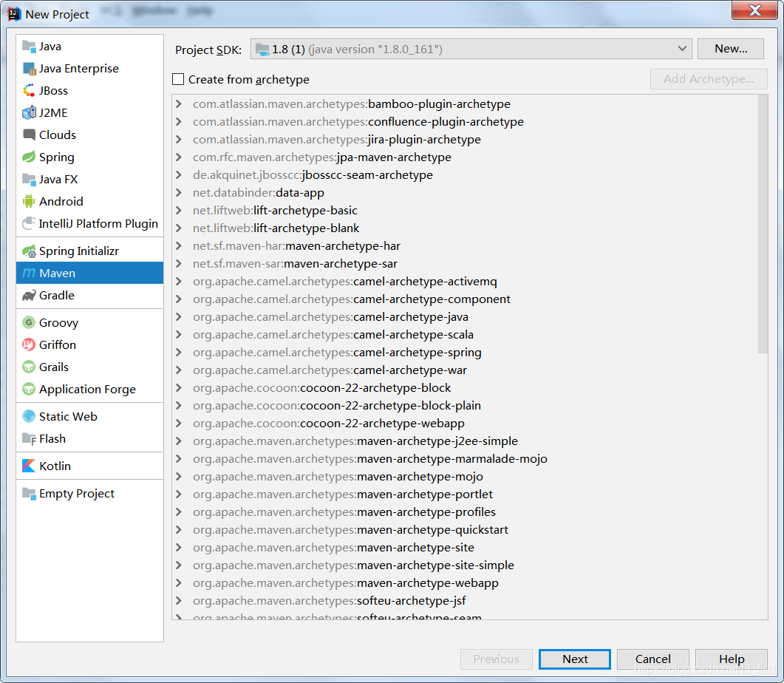Screen dimensions: 784x683
Task: Expand cocoon-22-archetype-webapp node
Action: click(179, 423)
